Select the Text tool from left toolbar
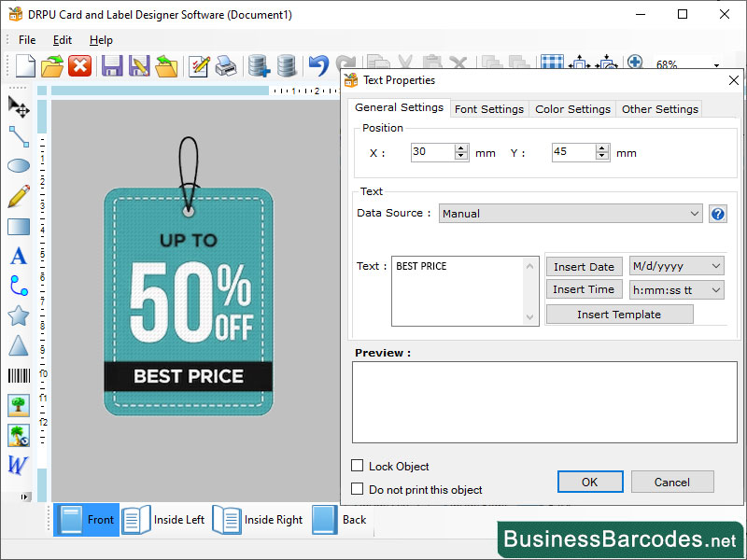The width and height of the screenshot is (747, 560). click(x=18, y=256)
